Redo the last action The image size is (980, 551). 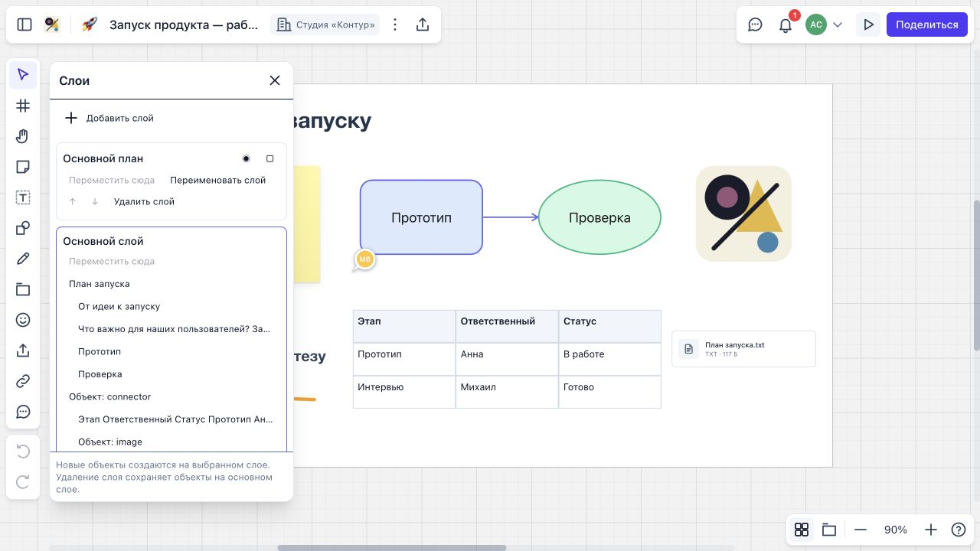(23, 482)
